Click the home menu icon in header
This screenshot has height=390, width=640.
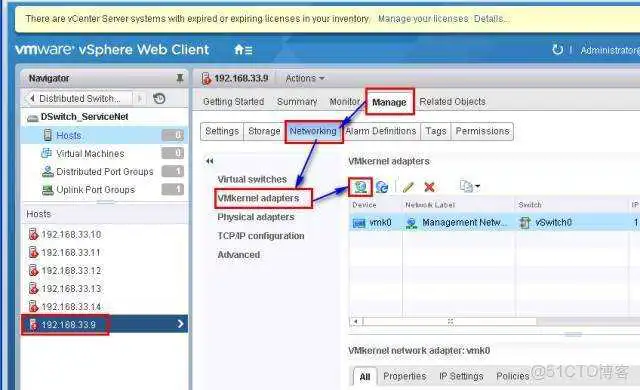click(x=243, y=50)
